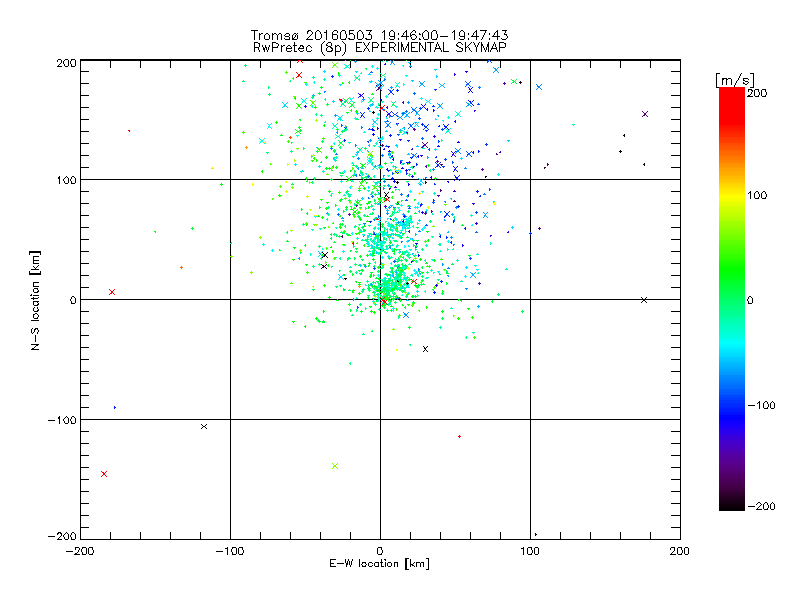Click the colorbar '100' tick label

tap(757, 195)
